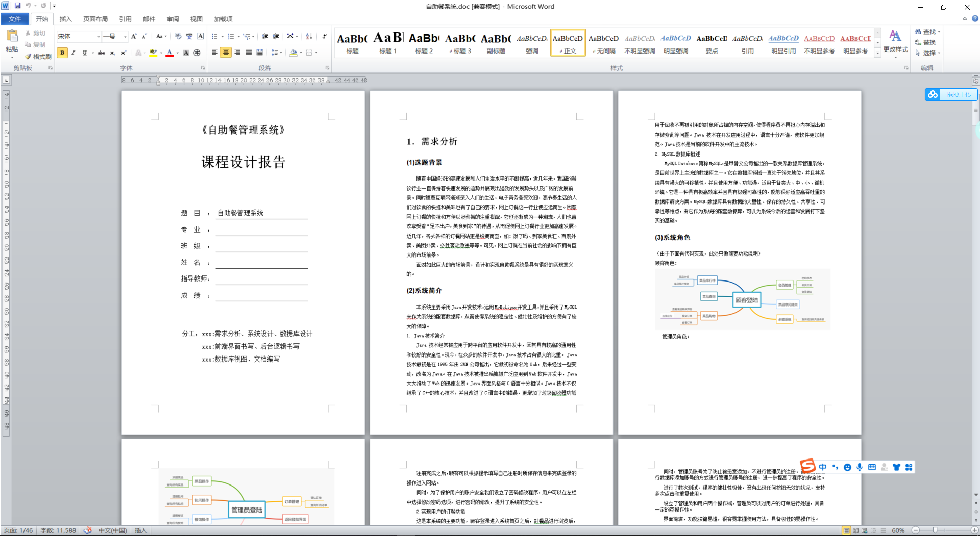Toggle Justify paragraph alignment
980x536 pixels.
[249, 53]
